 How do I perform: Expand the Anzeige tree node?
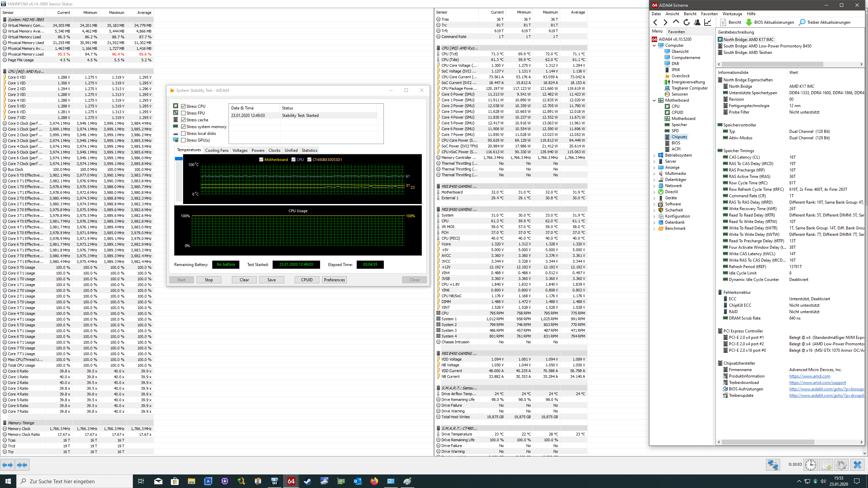click(654, 167)
